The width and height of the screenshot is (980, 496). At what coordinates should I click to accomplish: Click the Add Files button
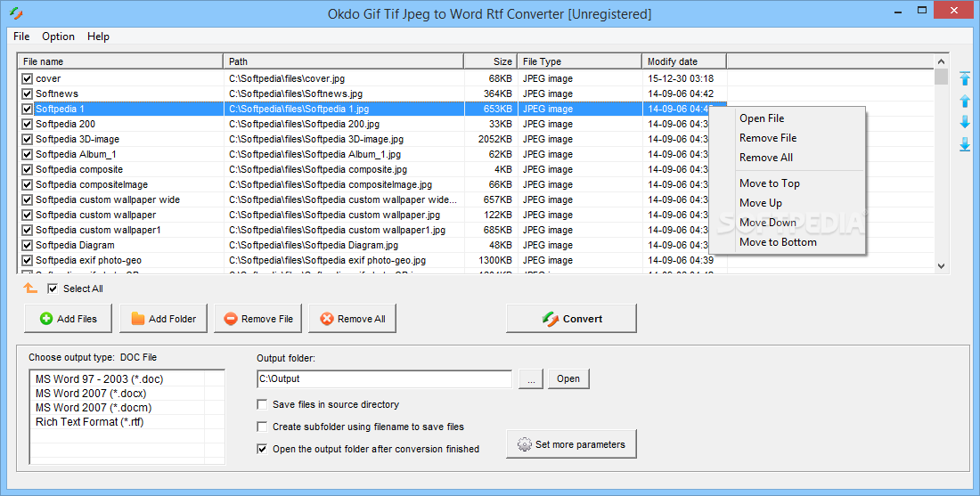[x=68, y=319]
